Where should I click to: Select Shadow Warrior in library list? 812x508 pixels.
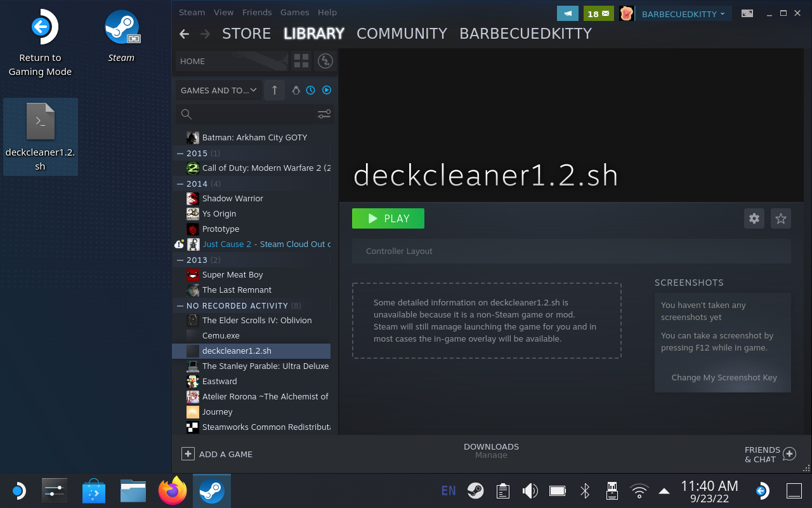251,198
